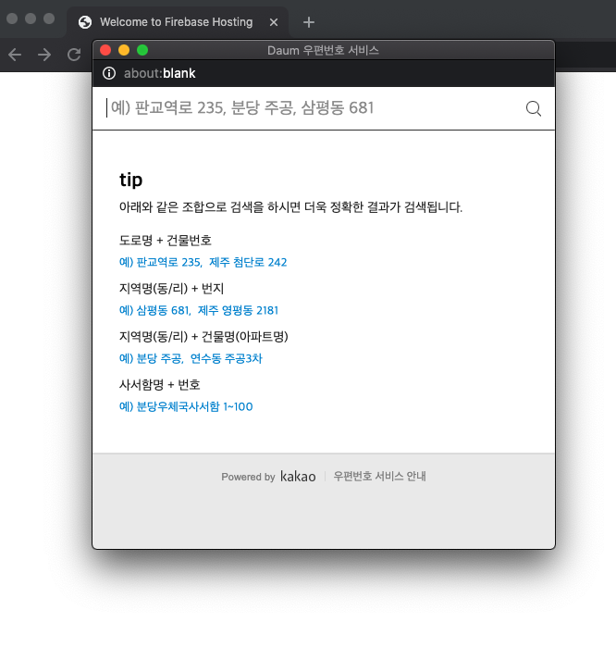Select the Welcome to Firebase Hosting tab
Viewport: 616px width, 672px height.
pos(178,22)
